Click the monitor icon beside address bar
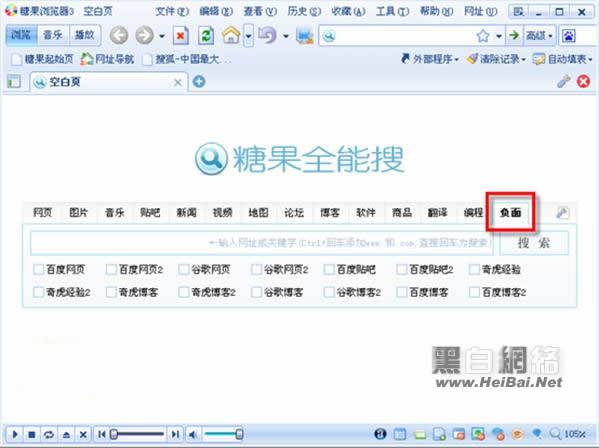 click(305, 36)
